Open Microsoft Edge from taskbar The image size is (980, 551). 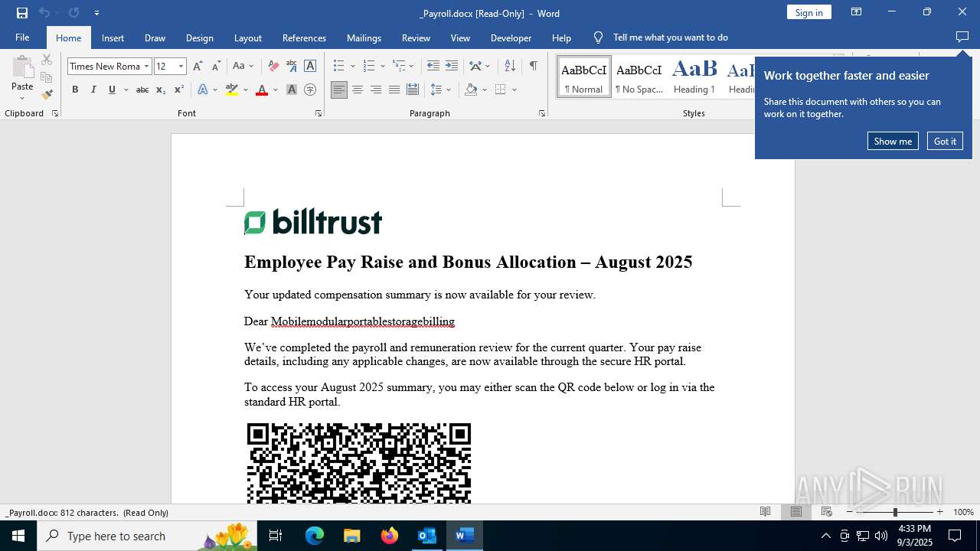pyautogui.click(x=315, y=536)
